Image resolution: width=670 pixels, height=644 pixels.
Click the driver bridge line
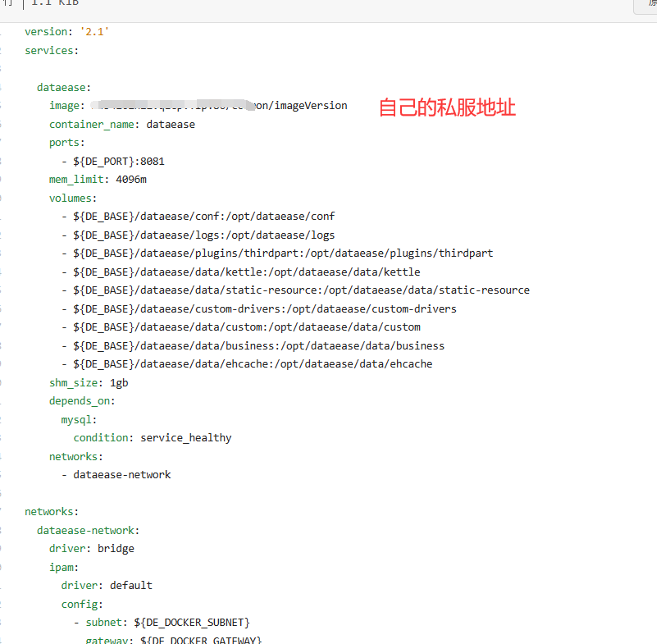(x=91, y=548)
